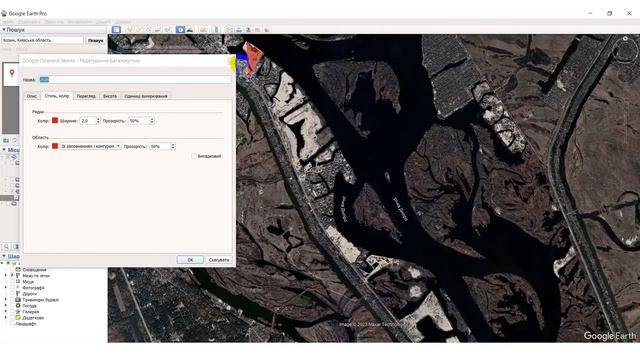Screen dimensions: 640x360
Task: Click the magnifier icon below Places panel
Action: pos(7,247)
